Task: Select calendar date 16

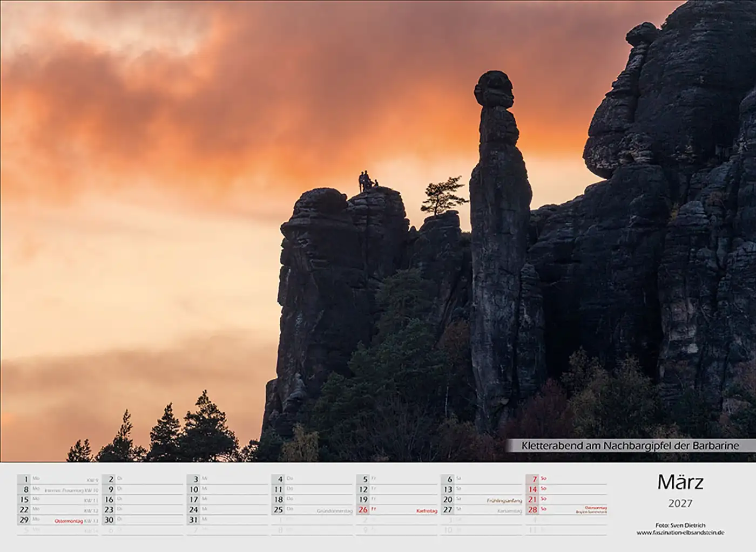Action: coord(109,500)
